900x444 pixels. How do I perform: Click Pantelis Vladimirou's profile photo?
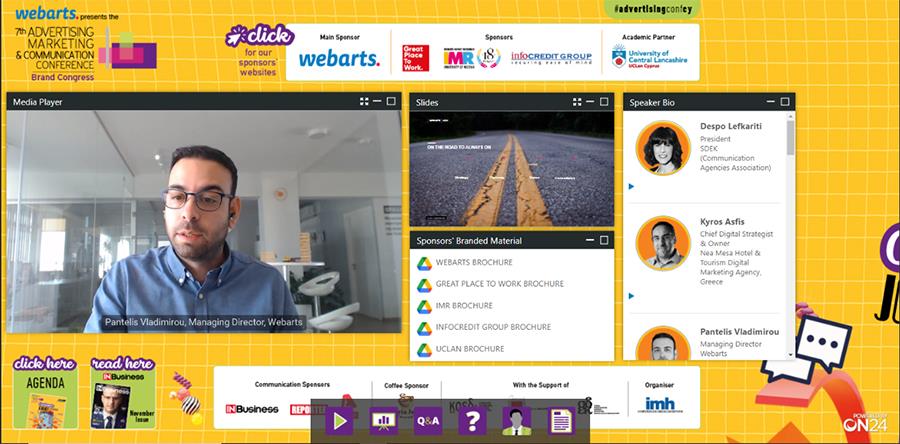pyautogui.click(x=663, y=343)
